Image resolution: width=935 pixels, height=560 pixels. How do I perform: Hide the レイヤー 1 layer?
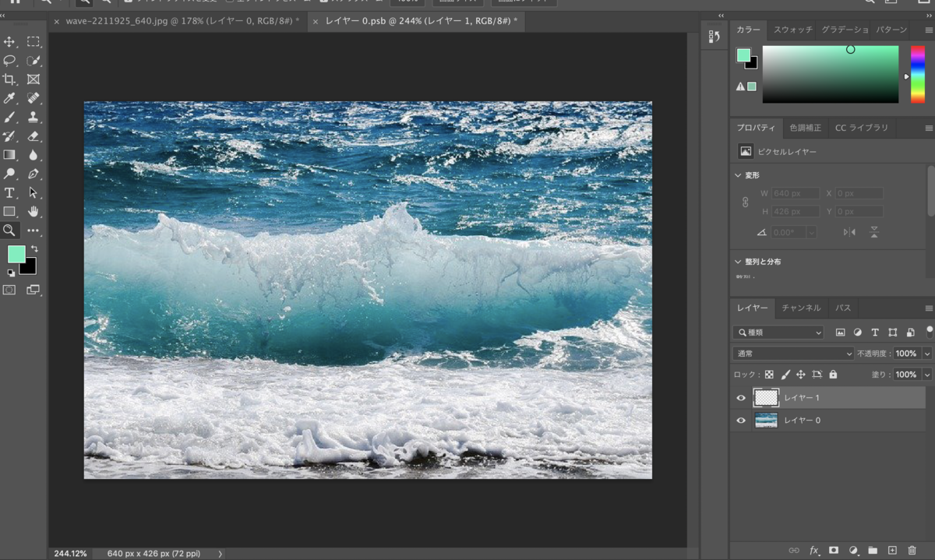[x=741, y=398]
